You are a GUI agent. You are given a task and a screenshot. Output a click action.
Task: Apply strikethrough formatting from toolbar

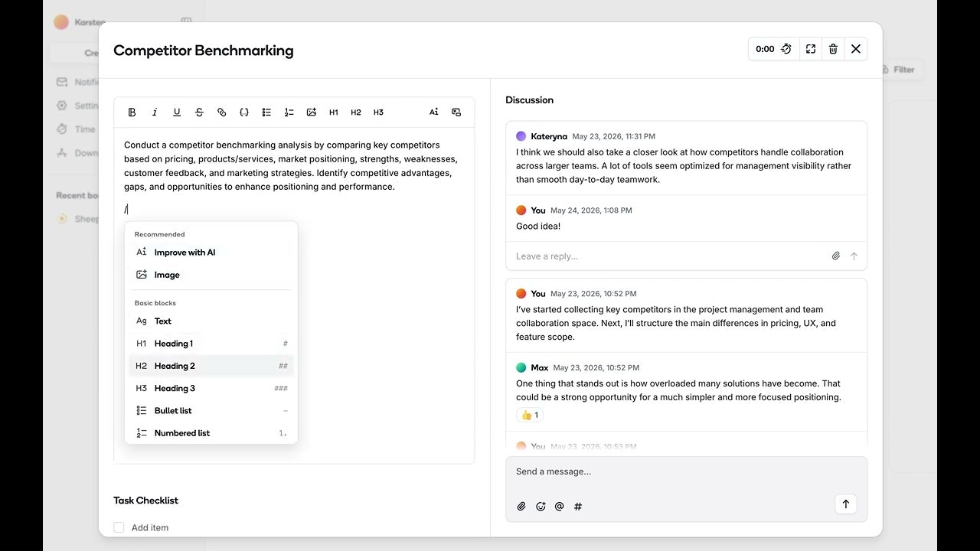pos(199,112)
